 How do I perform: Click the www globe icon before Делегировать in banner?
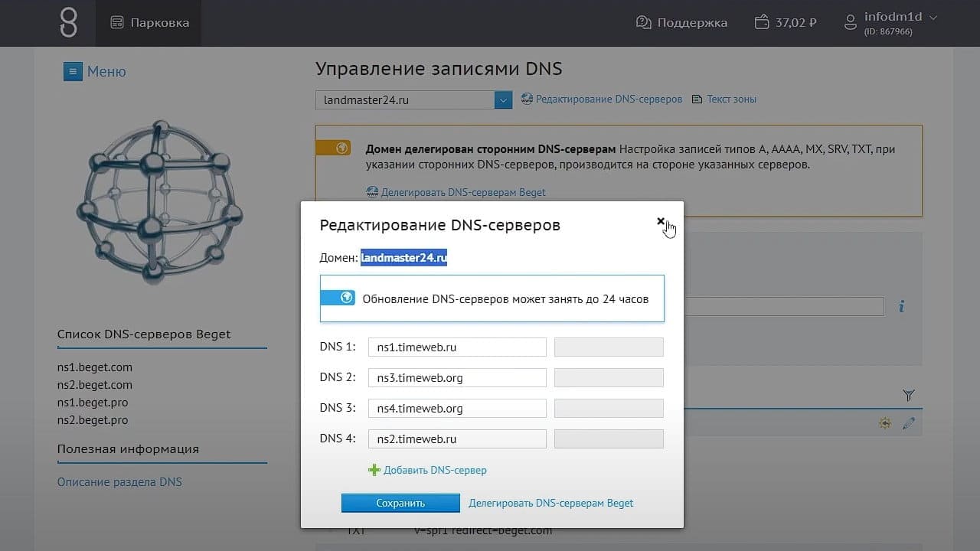[x=372, y=193]
